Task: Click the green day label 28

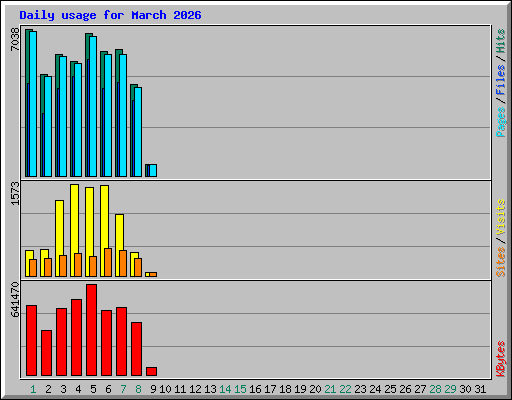Action: (435, 389)
